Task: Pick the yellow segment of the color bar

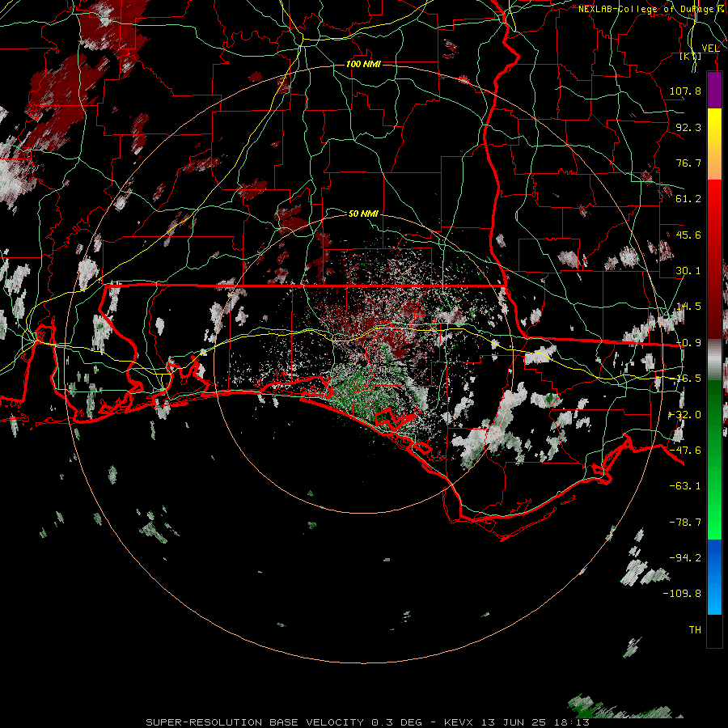Action: click(714, 124)
